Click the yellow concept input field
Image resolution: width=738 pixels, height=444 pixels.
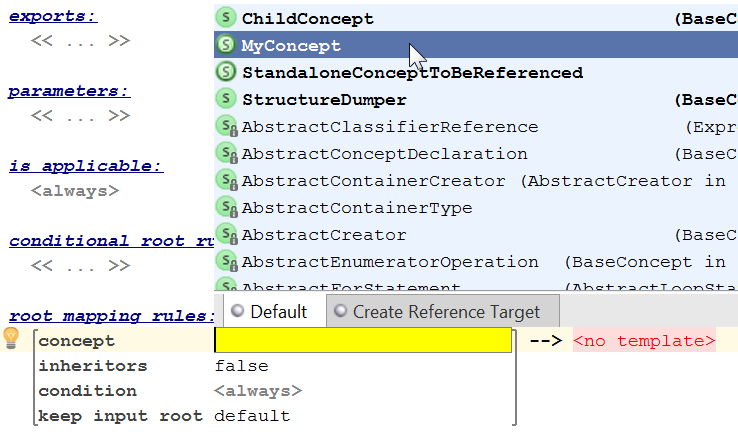pyautogui.click(x=364, y=341)
